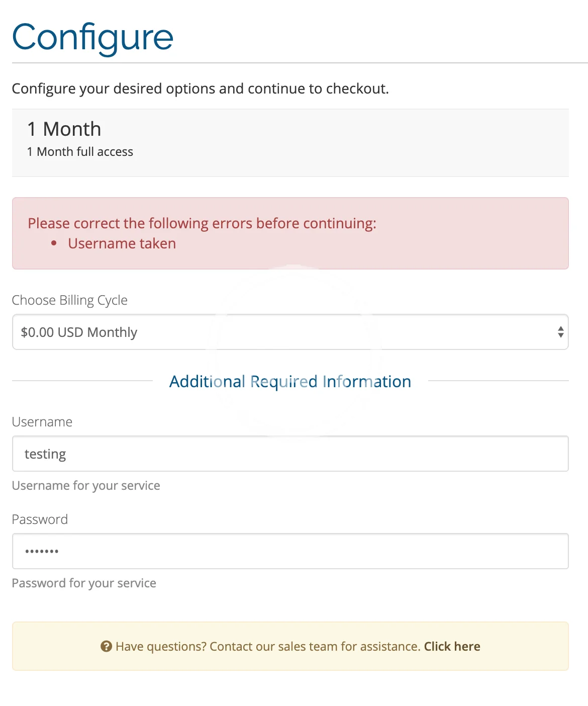Click the Password field label
The height and width of the screenshot is (706, 588).
[x=40, y=519]
